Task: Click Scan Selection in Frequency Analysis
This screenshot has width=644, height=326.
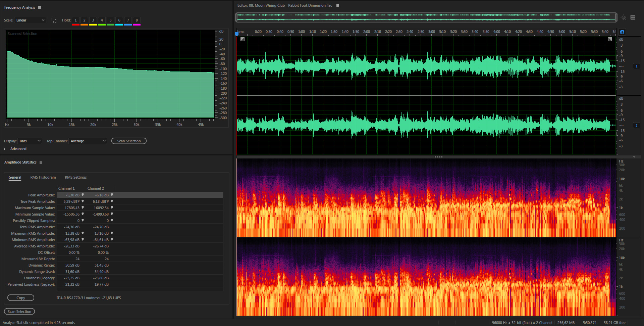Action: 129,141
